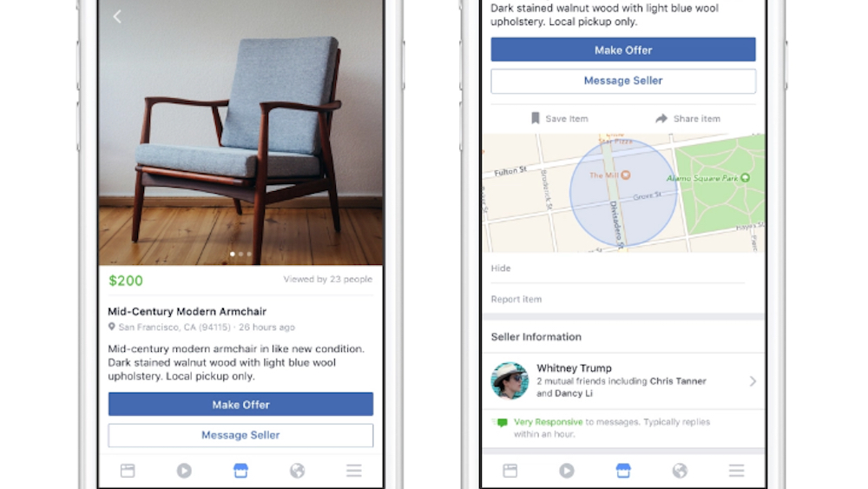Open the video tab on left phone
This screenshot has width=868, height=489.
(184, 471)
